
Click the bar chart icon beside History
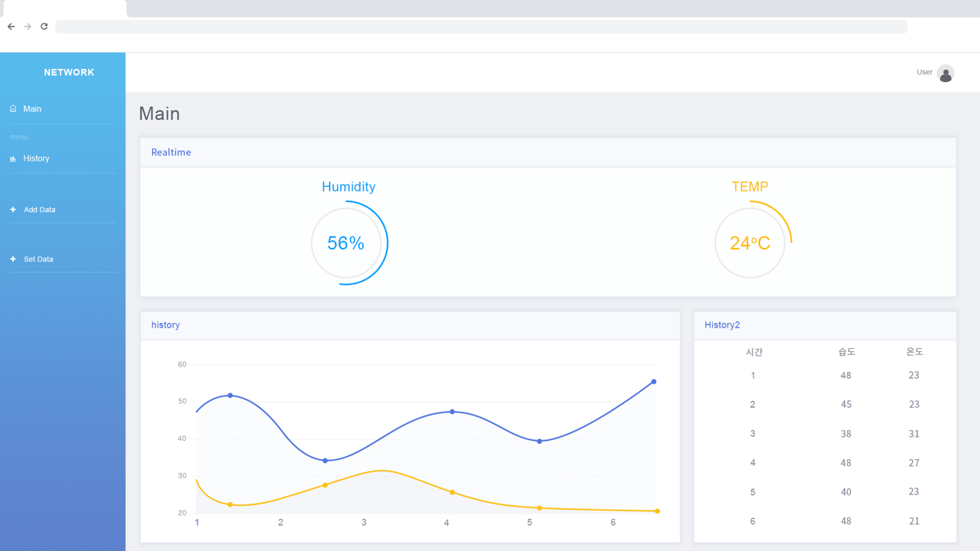(11, 158)
